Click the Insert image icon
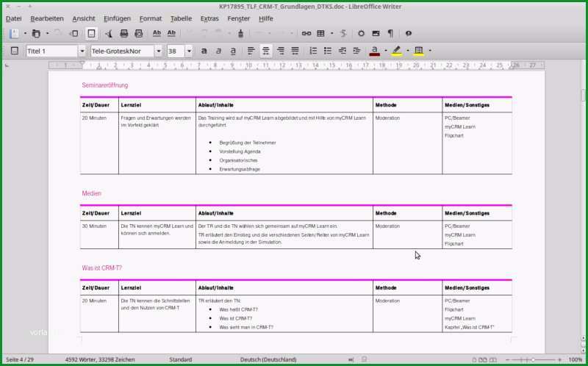This screenshot has width=588, height=366. (376, 33)
